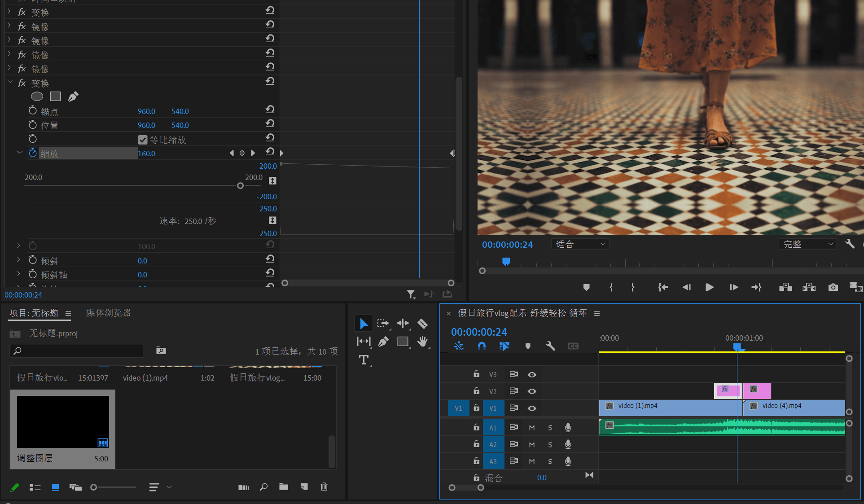Delete selected project item with trash icon

[324, 487]
